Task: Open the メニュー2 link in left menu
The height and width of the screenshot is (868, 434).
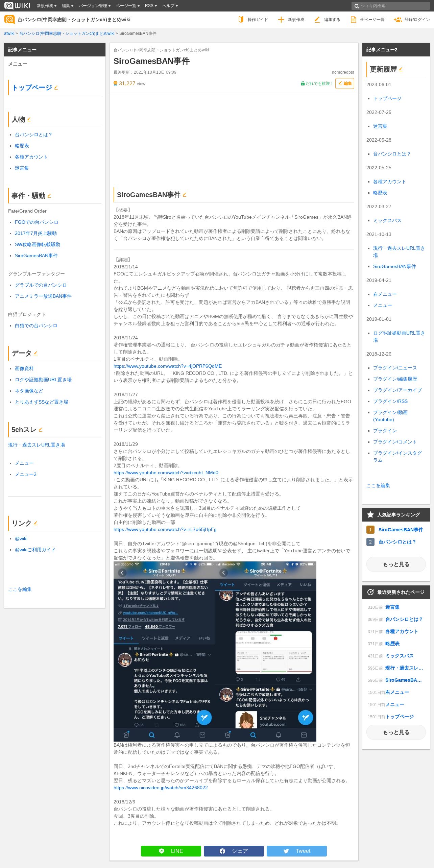Action: point(26,474)
